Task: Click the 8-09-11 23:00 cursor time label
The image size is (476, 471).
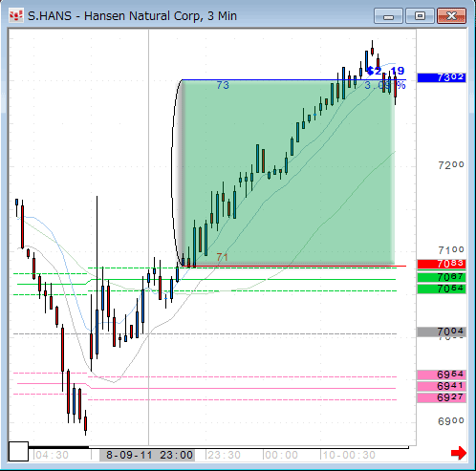Action: 147,455
